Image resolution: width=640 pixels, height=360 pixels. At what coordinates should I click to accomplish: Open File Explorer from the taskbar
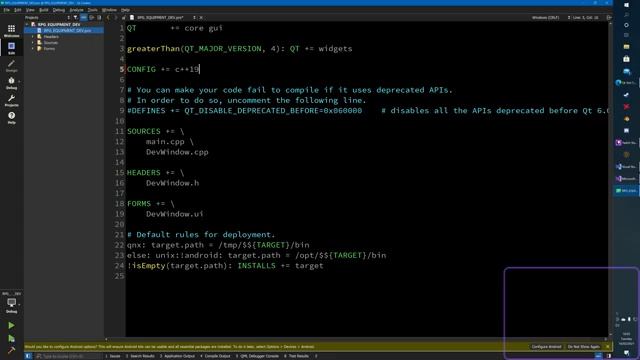[x=627, y=47]
